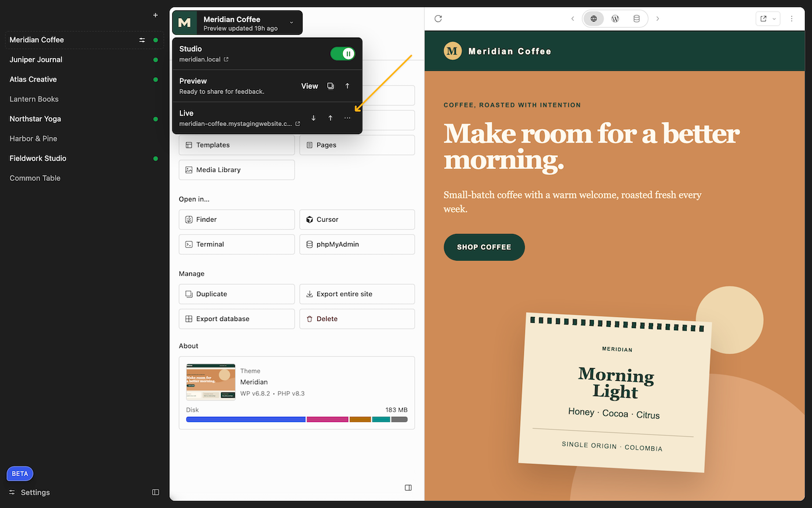This screenshot has height=508, width=812.
Task: Open Settings in the sidebar
Action: 30,492
